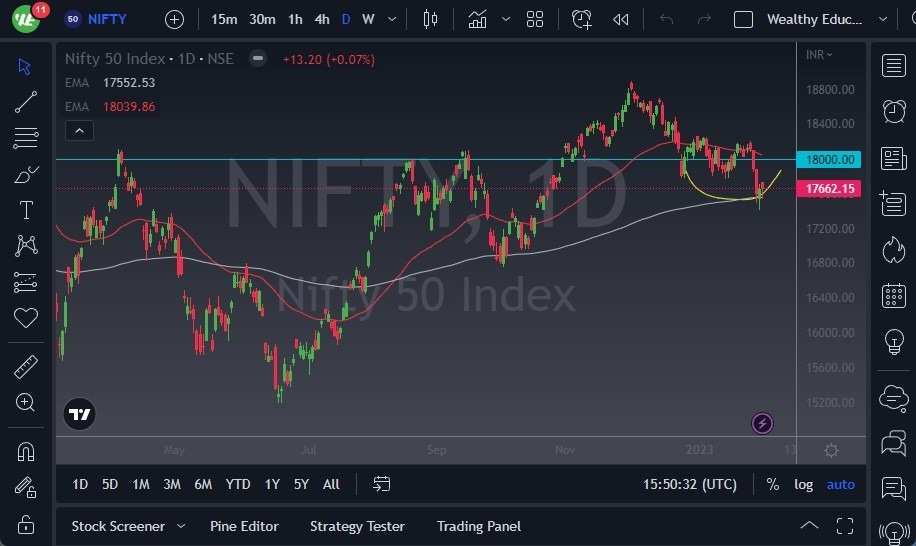Toggle stay in drawing mode pencil-lock
916x546 pixels.
pos(26,487)
